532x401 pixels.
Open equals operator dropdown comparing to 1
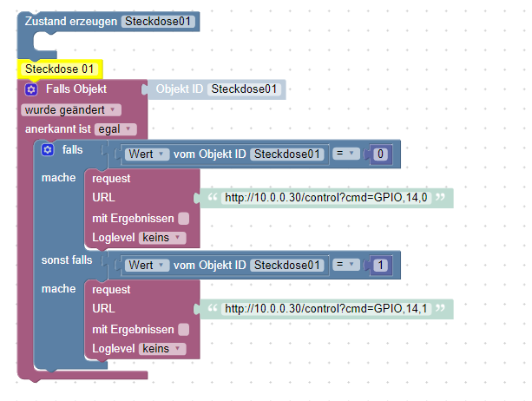tap(345, 265)
